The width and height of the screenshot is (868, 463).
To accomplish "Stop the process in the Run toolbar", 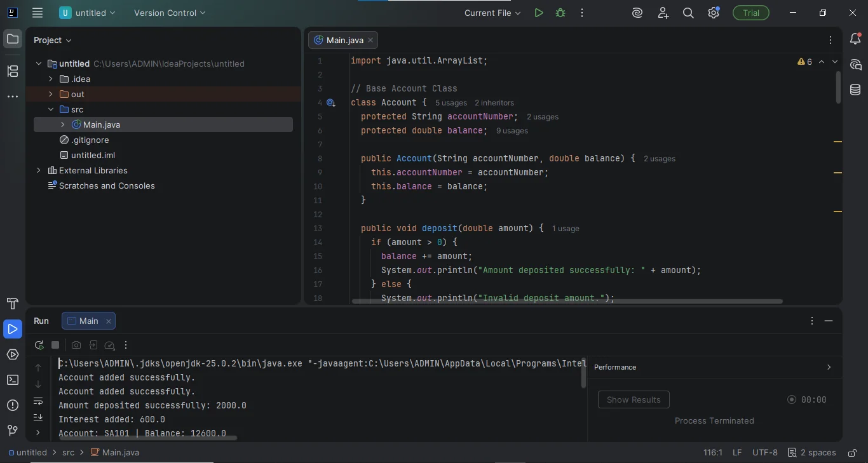I will [x=55, y=345].
